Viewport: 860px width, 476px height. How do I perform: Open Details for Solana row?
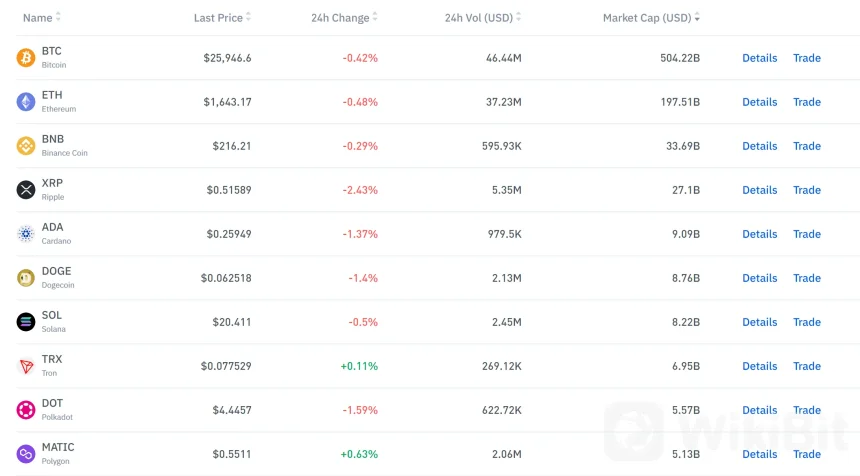pyautogui.click(x=759, y=322)
